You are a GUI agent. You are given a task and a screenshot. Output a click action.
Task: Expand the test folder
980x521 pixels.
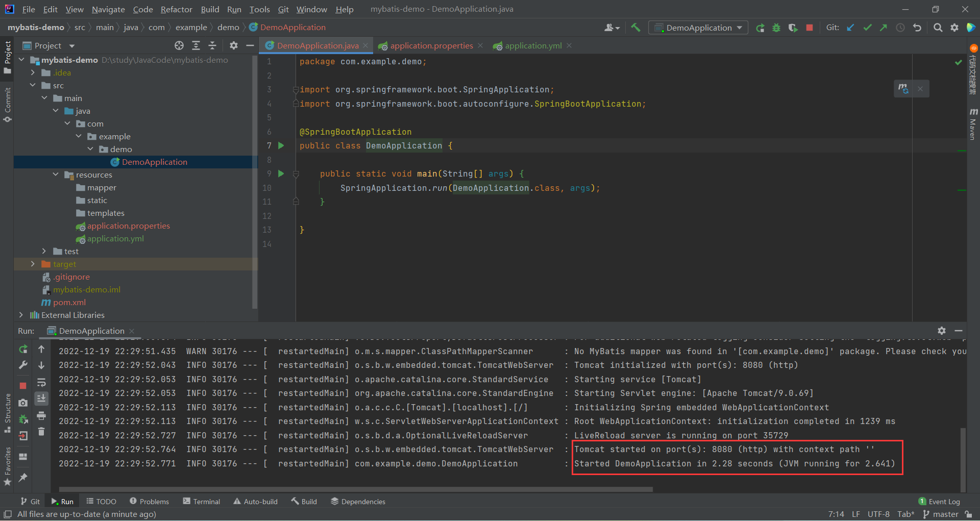[x=44, y=251]
